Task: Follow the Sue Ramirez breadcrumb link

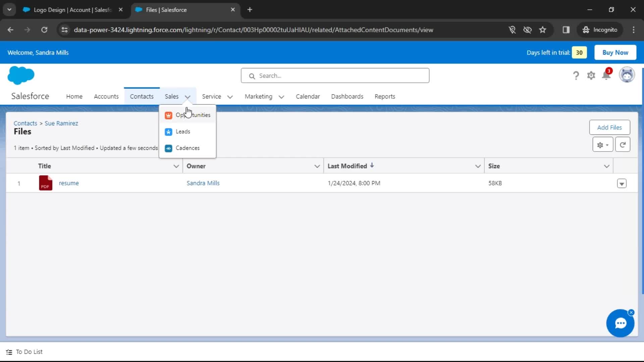Action: (61, 123)
